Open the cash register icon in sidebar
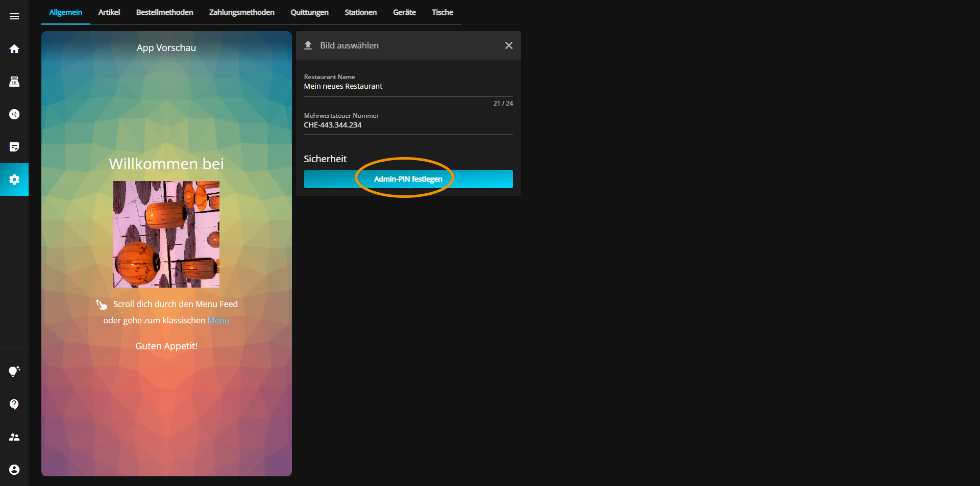The height and width of the screenshot is (486, 980). (x=14, y=82)
